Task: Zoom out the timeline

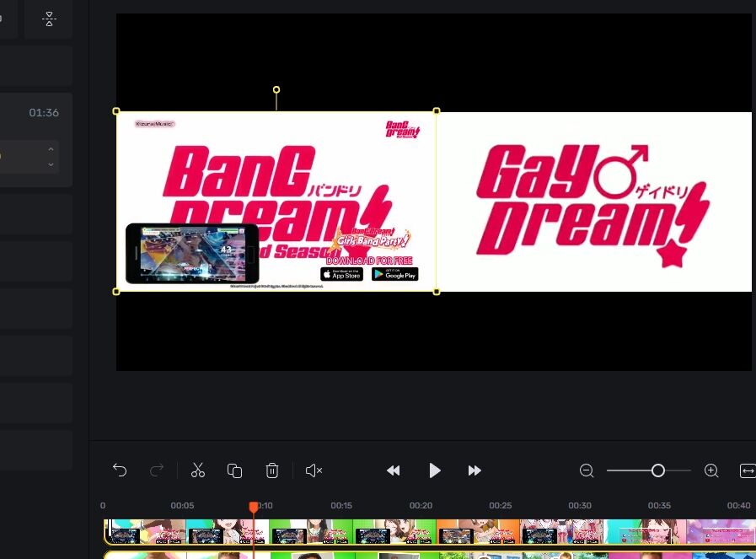Action: [x=587, y=470]
